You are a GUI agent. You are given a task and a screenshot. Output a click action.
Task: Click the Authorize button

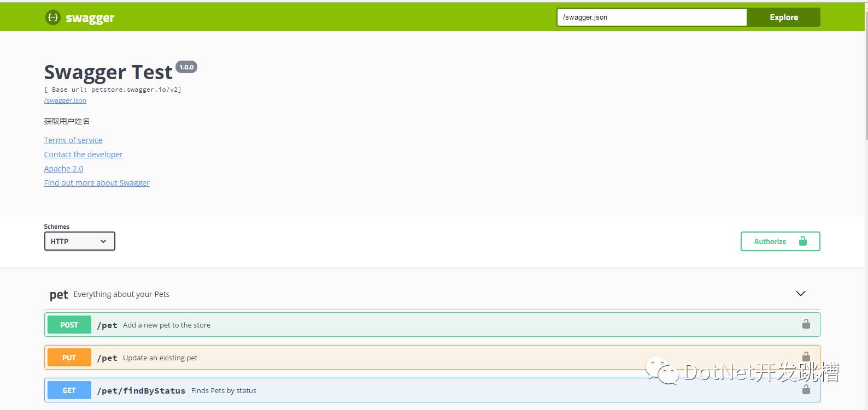[x=781, y=241]
